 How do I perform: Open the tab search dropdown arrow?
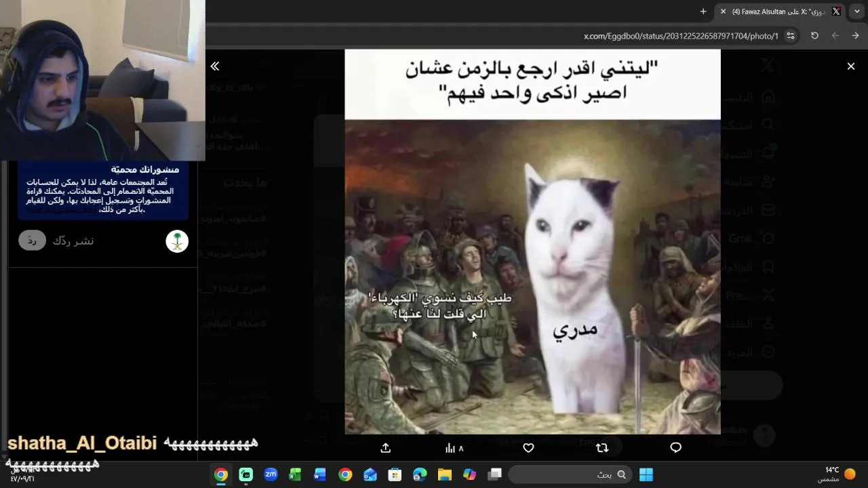(857, 12)
